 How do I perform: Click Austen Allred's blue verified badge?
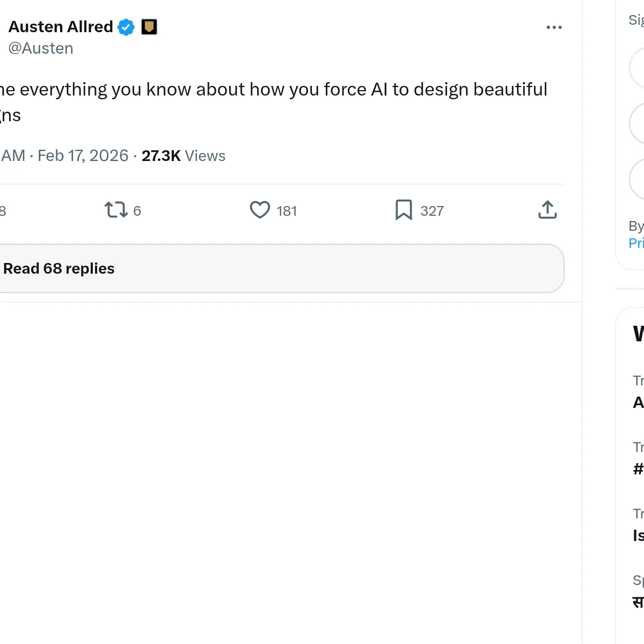(x=125, y=26)
